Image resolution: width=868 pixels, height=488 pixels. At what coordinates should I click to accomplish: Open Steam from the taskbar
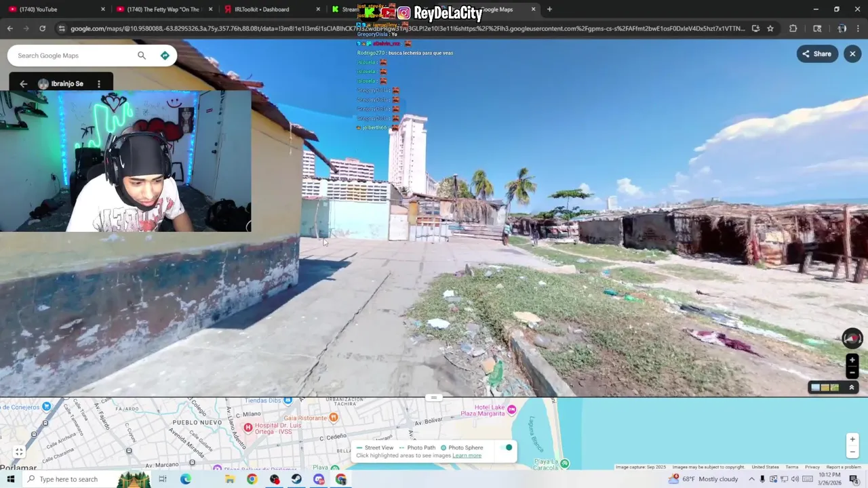296,479
